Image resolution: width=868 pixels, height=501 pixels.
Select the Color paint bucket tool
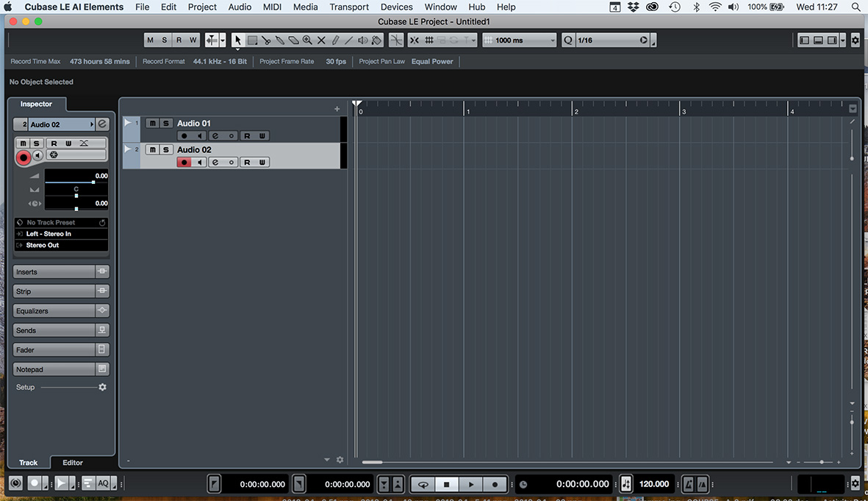point(376,40)
